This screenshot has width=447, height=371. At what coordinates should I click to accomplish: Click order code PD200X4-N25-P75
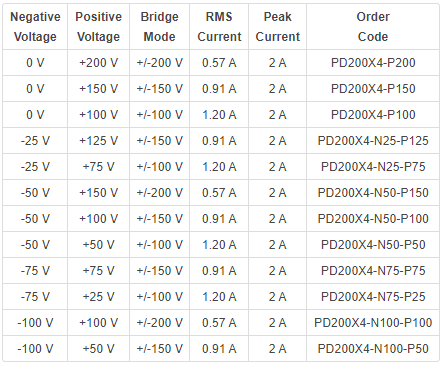373,167
